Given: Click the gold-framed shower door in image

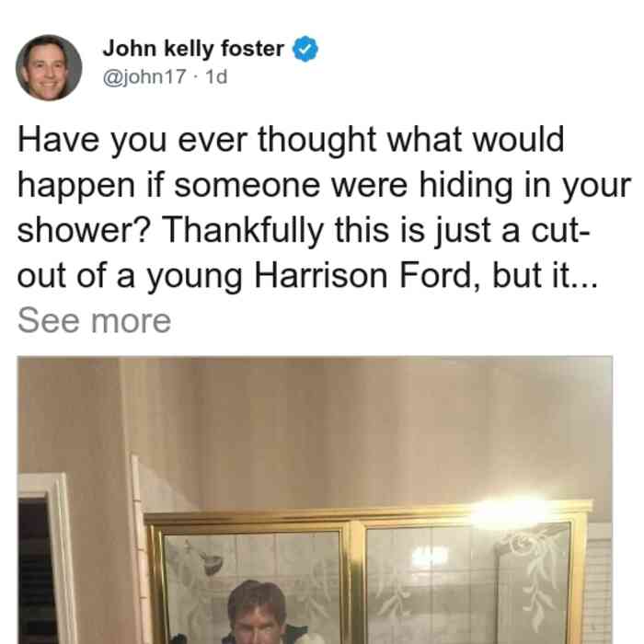Looking at the screenshot, I should (x=367, y=575).
